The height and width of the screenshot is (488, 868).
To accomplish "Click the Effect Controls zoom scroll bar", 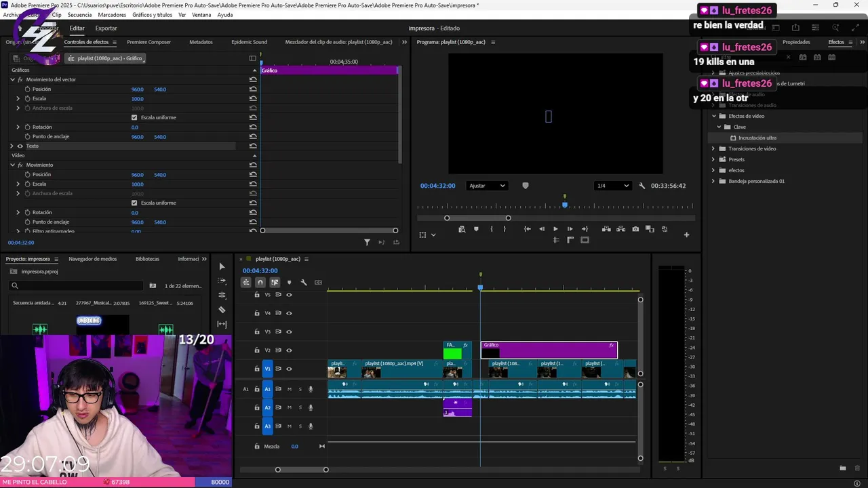I will pyautogui.click(x=329, y=230).
